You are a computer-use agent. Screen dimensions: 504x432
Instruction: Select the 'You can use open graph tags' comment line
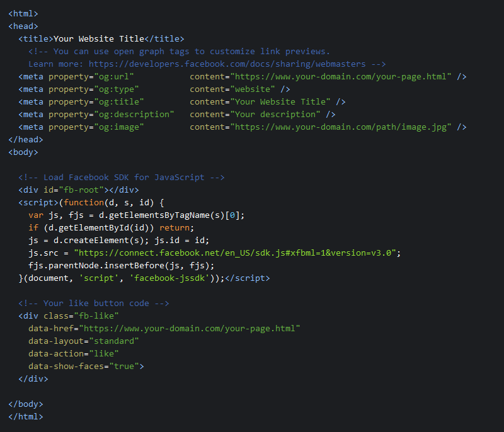point(179,52)
